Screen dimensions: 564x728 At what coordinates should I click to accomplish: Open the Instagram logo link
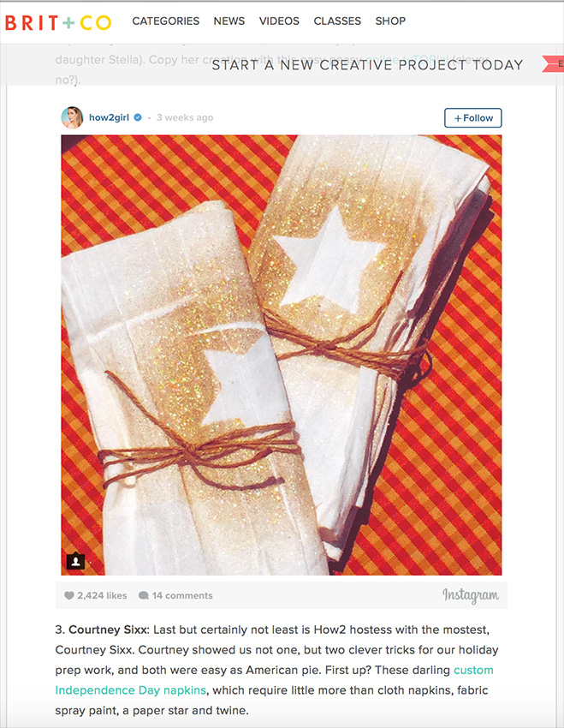[x=471, y=595]
